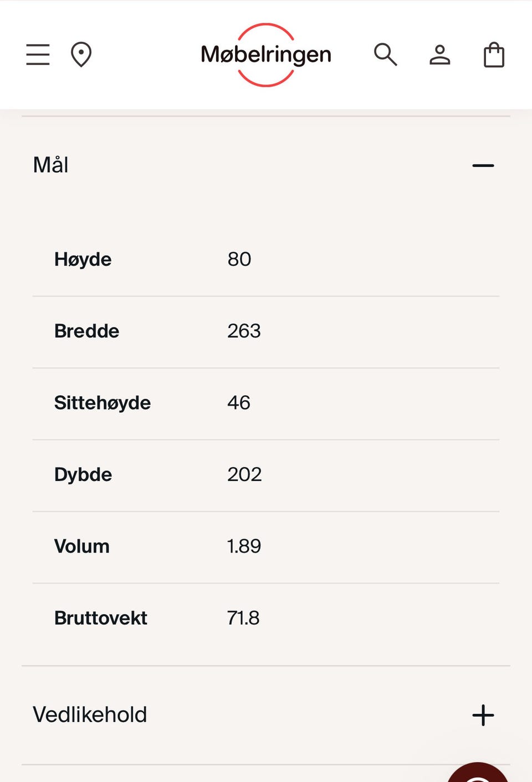532x782 pixels.
Task: Select the Høyde row label
Action: (x=83, y=259)
